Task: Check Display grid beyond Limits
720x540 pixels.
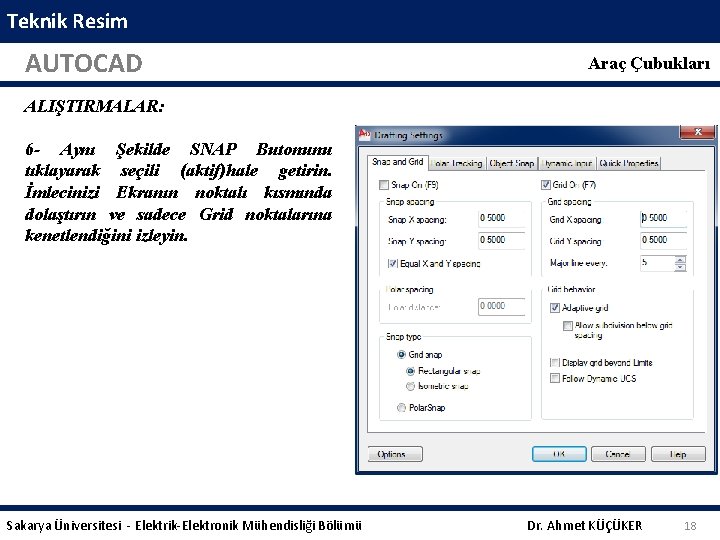Action: click(555, 363)
